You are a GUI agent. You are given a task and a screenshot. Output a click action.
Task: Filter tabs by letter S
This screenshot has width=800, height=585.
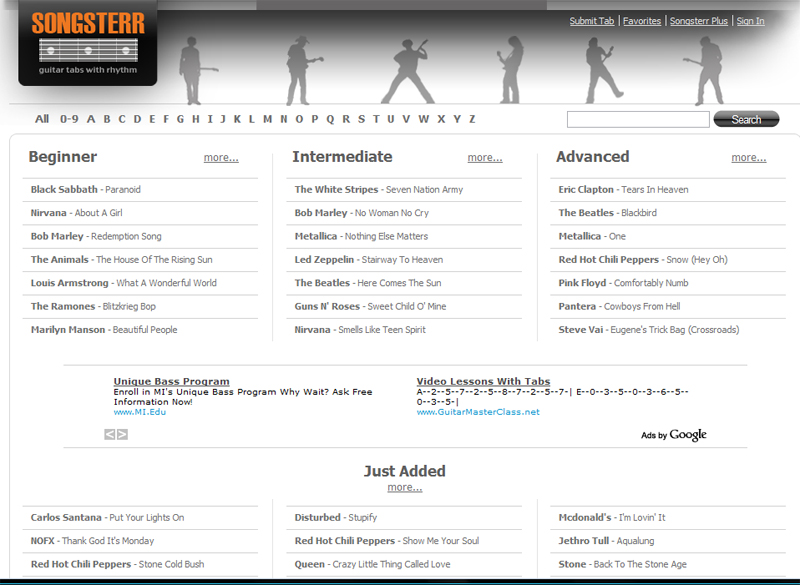coord(361,119)
